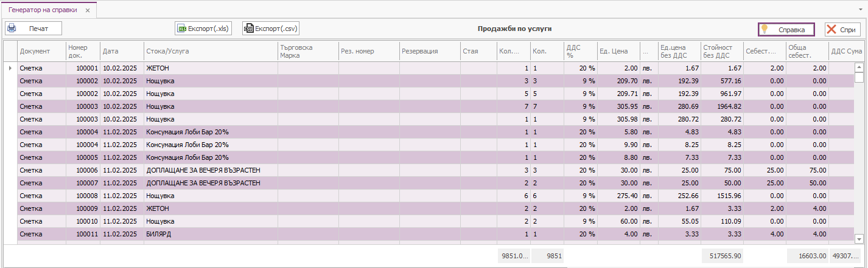The image size is (868, 268).
Task: Select the БИЛЯРД row in the grid
Action: [x=210, y=234]
